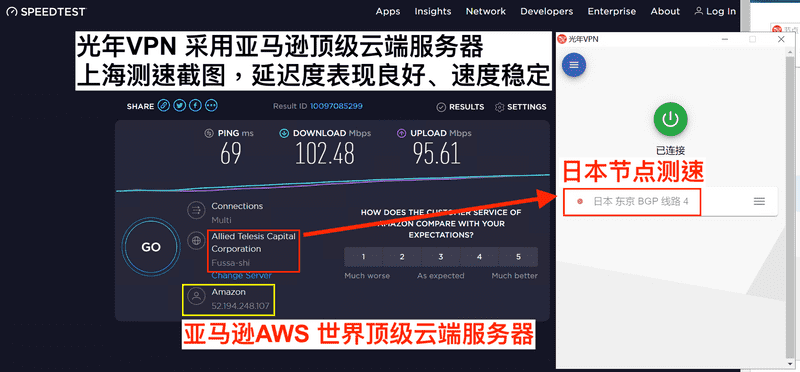Select the 102.48 download value

pos(325,154)
